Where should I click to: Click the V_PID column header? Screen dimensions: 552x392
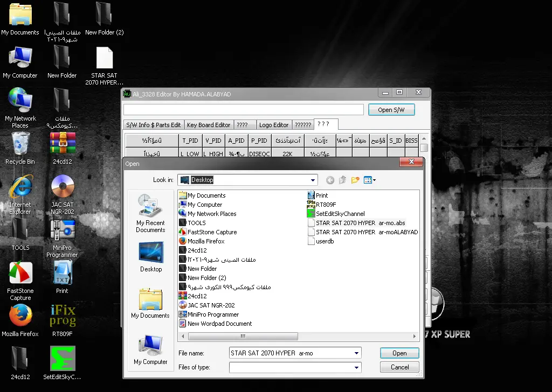(x=213, y=141)
